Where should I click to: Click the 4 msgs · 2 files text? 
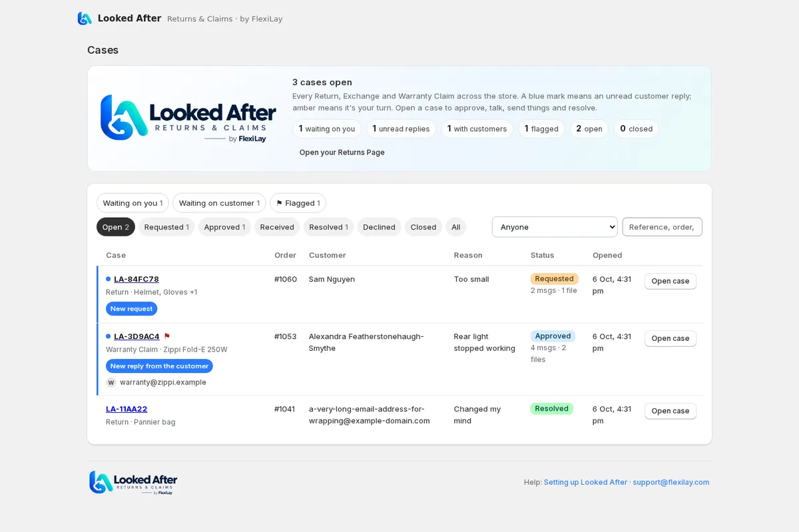click(549, 354)
